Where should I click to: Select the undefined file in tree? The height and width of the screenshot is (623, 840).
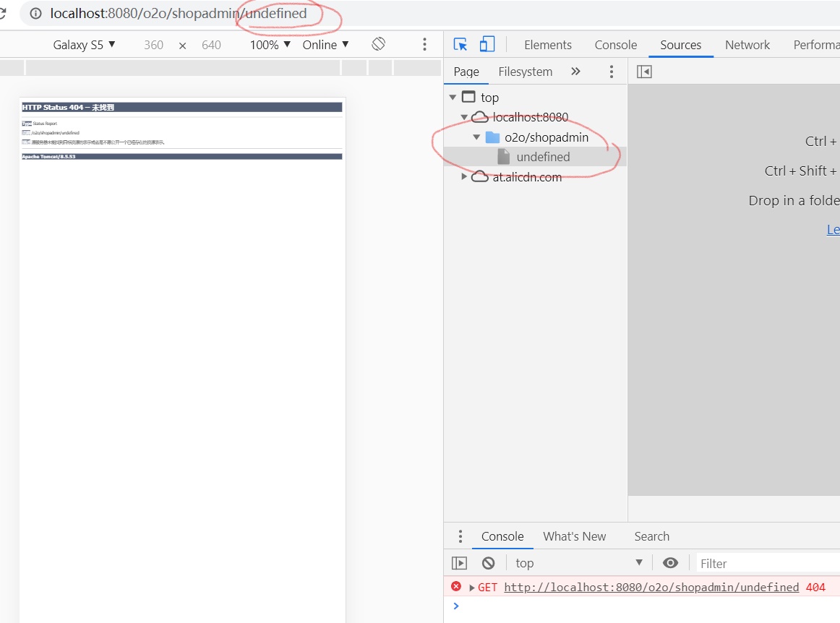543,157
